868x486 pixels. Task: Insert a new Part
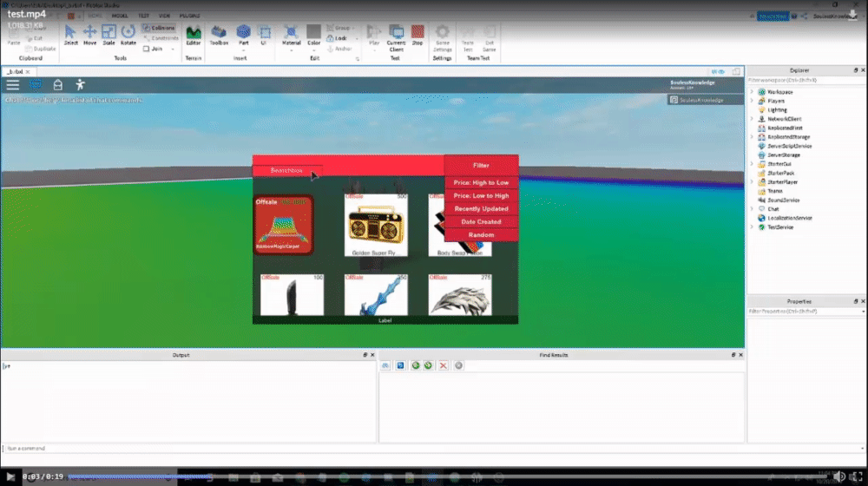(x=243, y=36)
